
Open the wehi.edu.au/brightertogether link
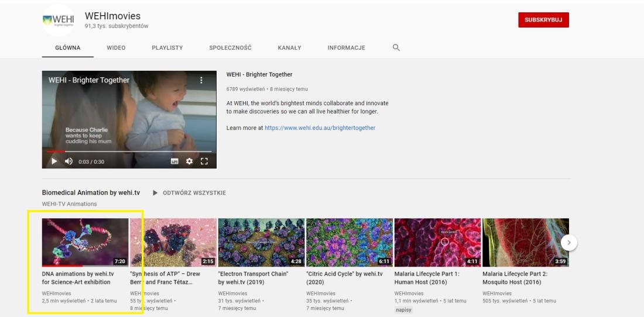[x=320, y=128]
